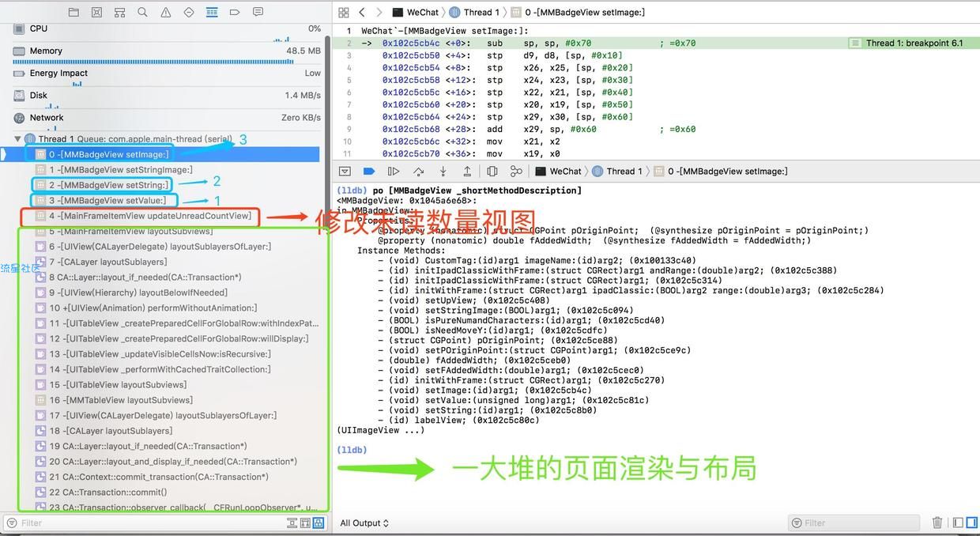
Task: Open the Breakpoint navigator tag icon
Action: click(x=235, y=13)
